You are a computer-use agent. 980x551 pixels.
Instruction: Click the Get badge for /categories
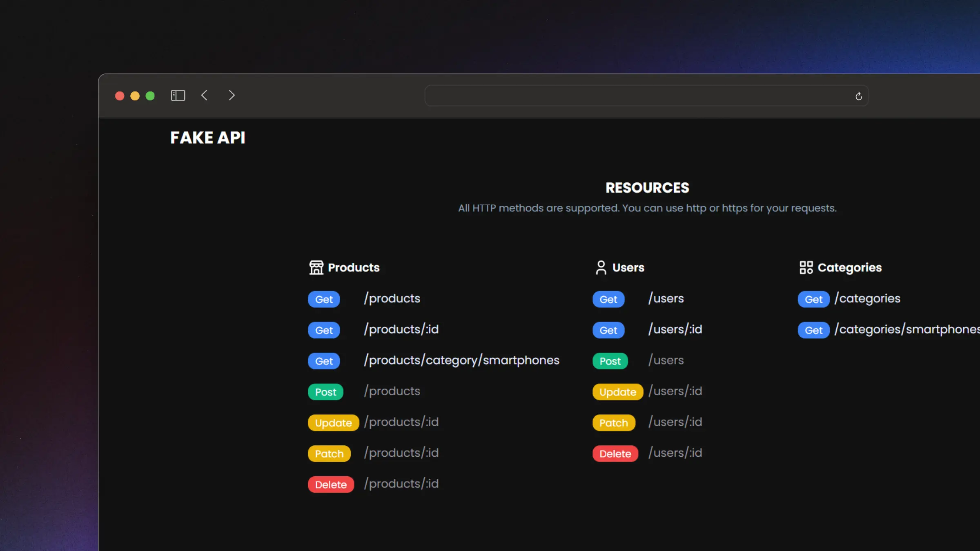[x=814, y=299]
